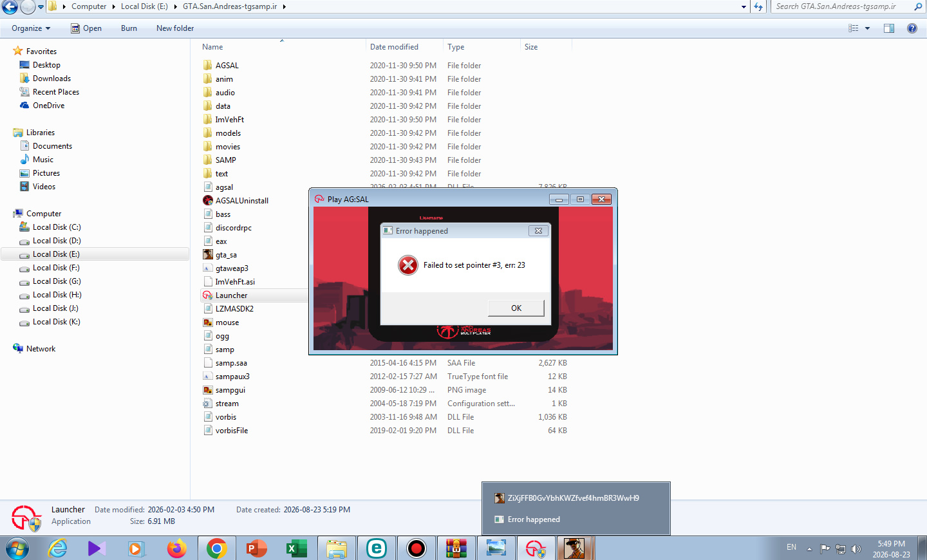This screenshot has width=927, height=560.
Task: Show hidden icons arrow in system tray
Action: click(809, 549)
